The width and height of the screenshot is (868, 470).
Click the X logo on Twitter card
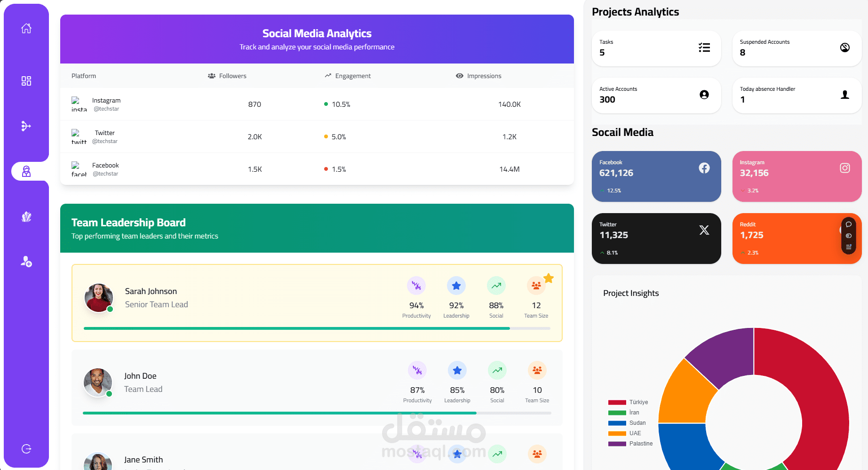tap(704, 230)
